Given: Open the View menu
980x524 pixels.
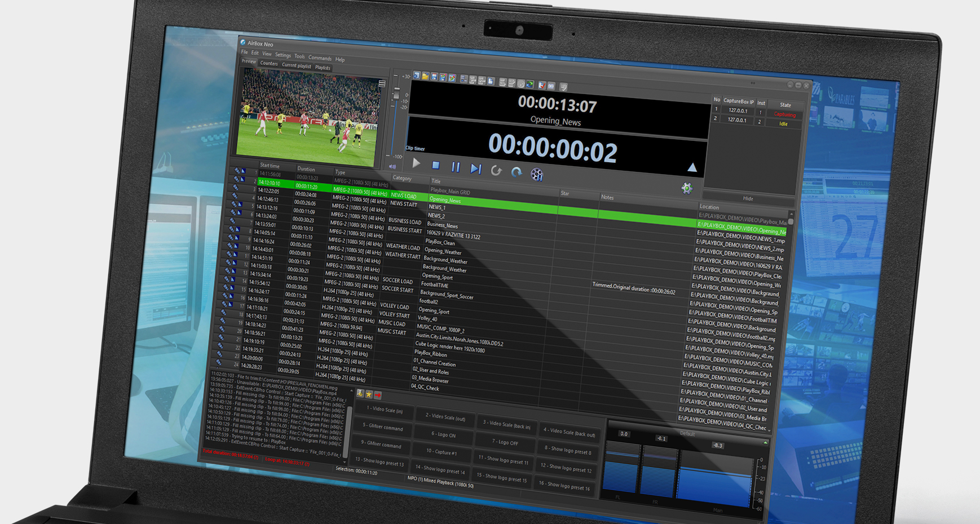Looking at the screenshot, I should (267, 54).
